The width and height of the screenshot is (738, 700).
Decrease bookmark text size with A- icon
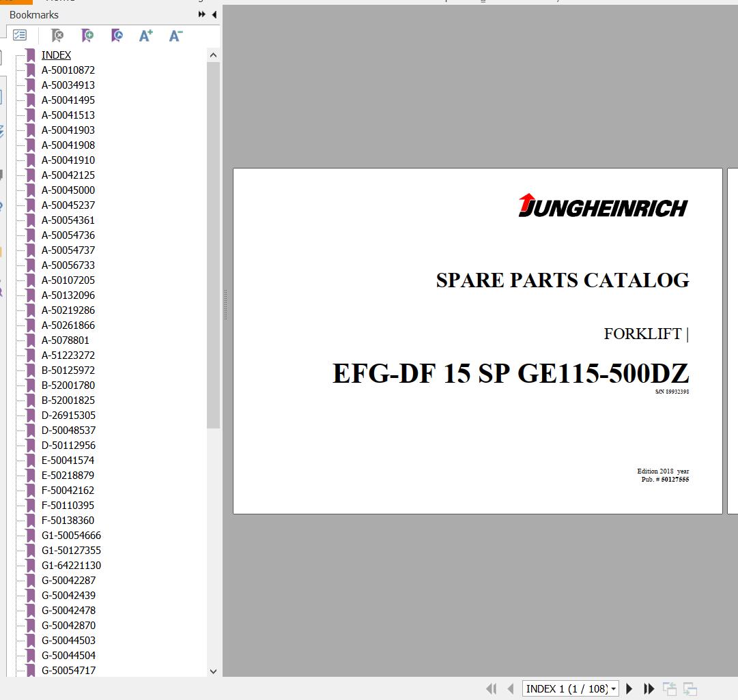tap(175, 35)
